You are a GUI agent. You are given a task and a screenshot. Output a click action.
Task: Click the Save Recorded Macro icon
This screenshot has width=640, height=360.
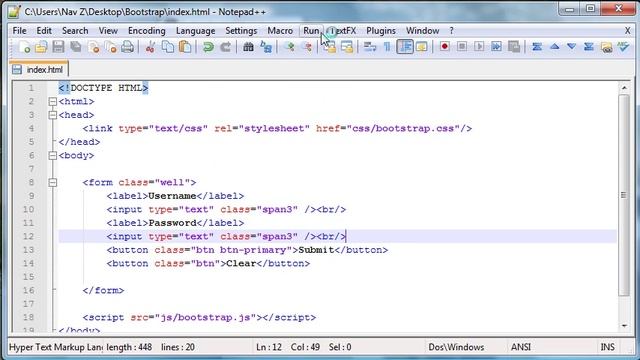click(x=514, y=47)
